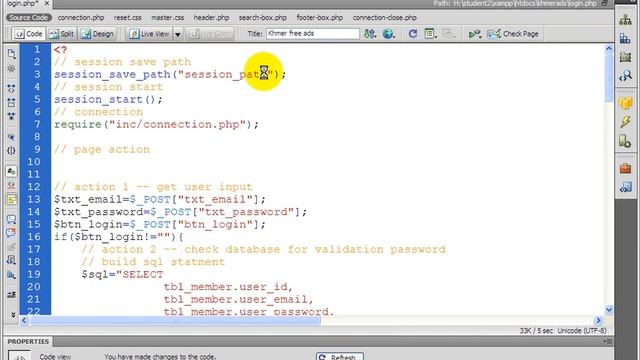Turn on Live View
This screenshot has height=360, width=640.
click(x=149, y=34)
